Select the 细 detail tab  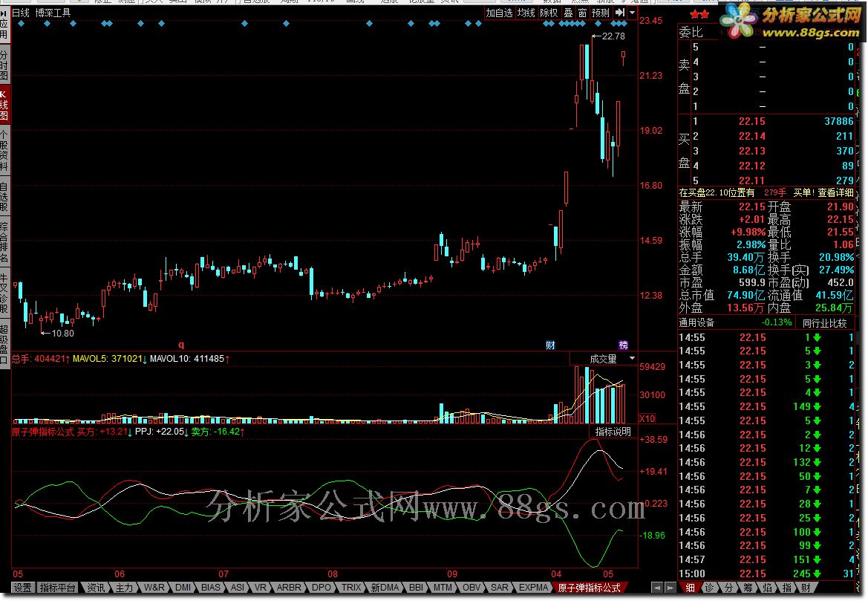pyautogui.click(x=690, y=588)
